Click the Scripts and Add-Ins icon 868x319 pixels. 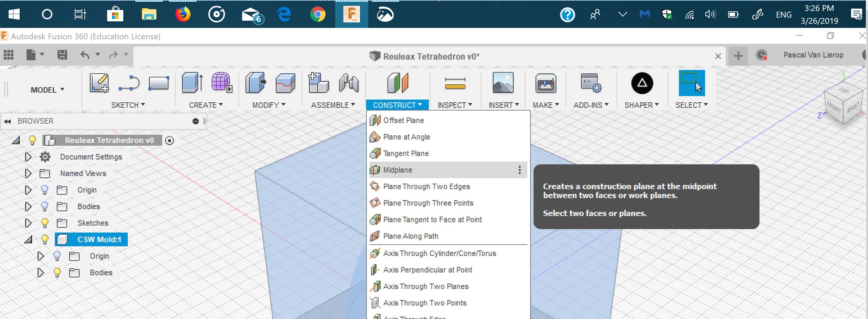pos(591,83)
